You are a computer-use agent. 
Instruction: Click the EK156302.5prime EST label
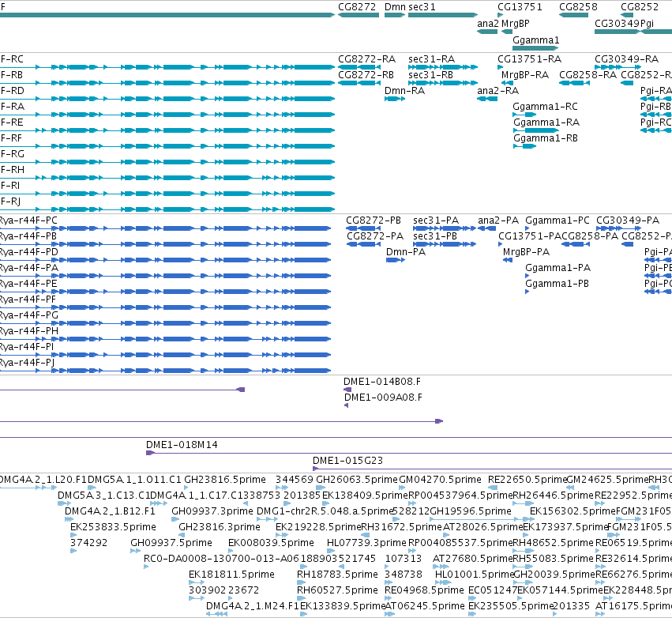coord(573,511)
